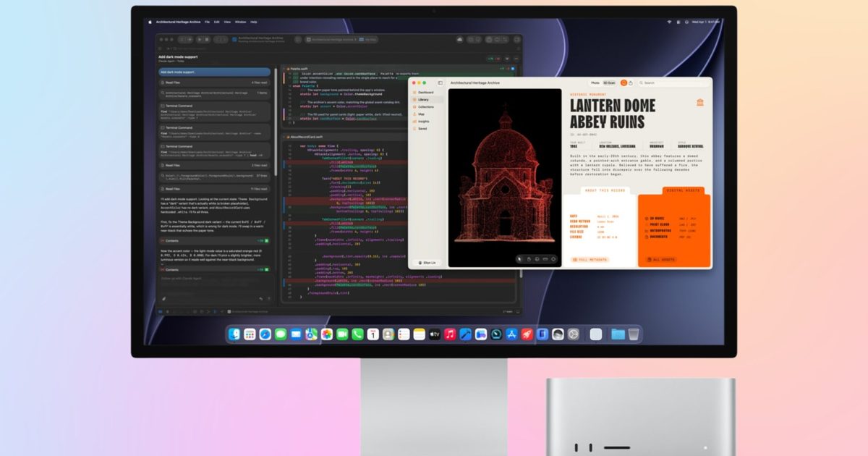Viewport: 868px width, 456px height.
Task: Open Finder from the Dock
Action: [234, 334]
